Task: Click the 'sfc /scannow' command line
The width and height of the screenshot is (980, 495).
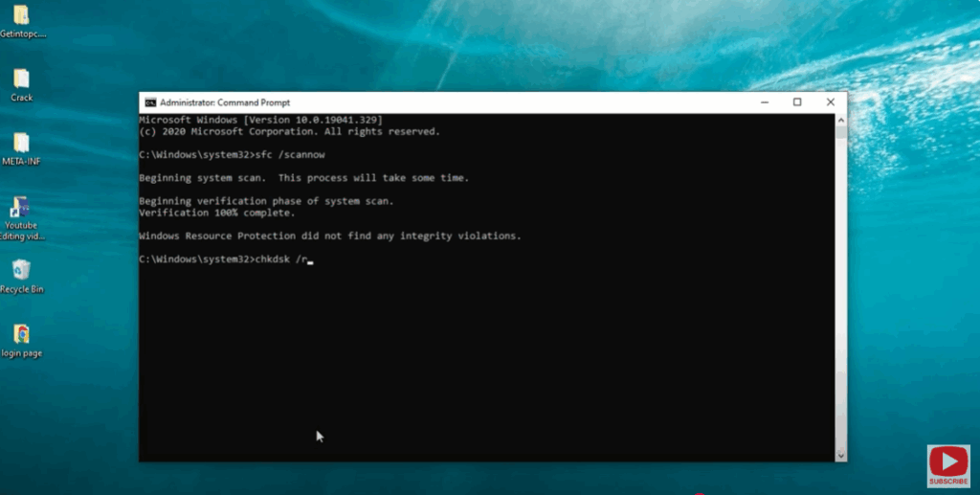Action: (x=232, y=154)
